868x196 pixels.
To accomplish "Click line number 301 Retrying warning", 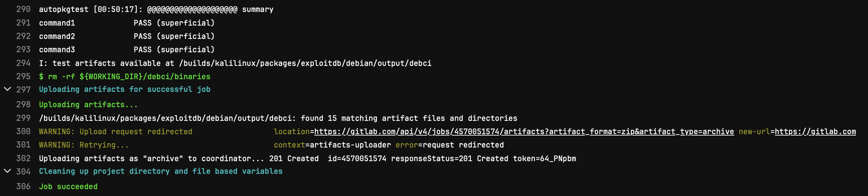I will tap(23, 145).
